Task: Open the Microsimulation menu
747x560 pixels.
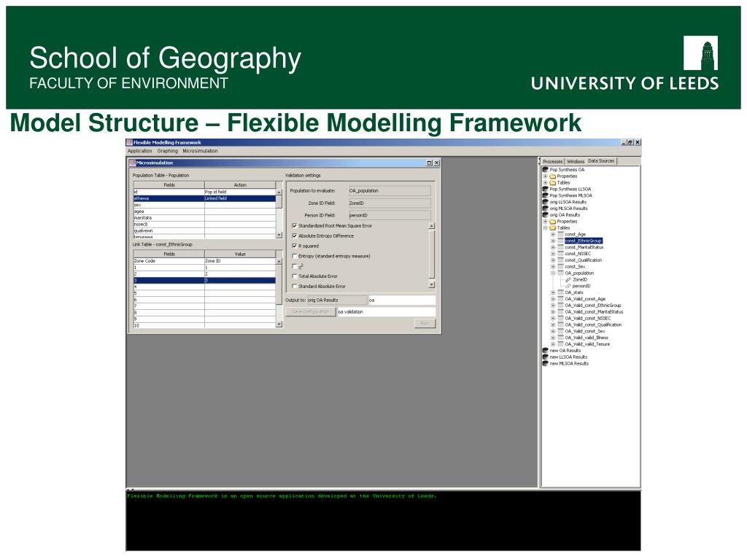Action: tap(200, 151)
